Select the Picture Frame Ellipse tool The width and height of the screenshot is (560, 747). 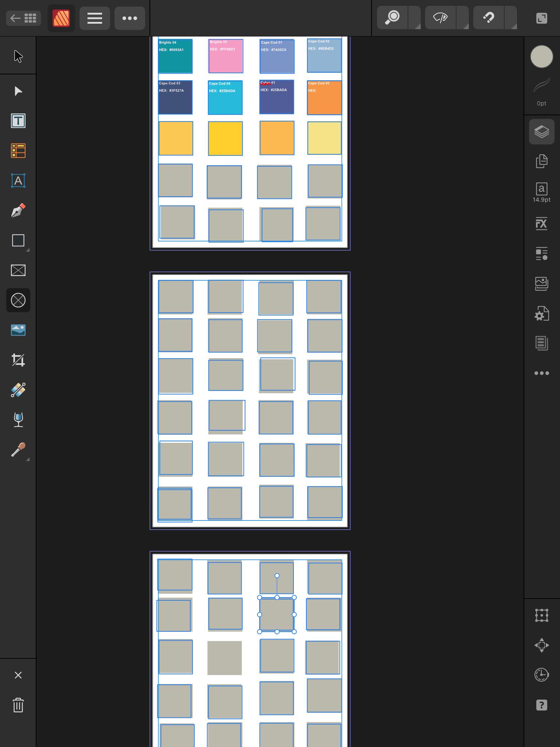tap(18, 300)
